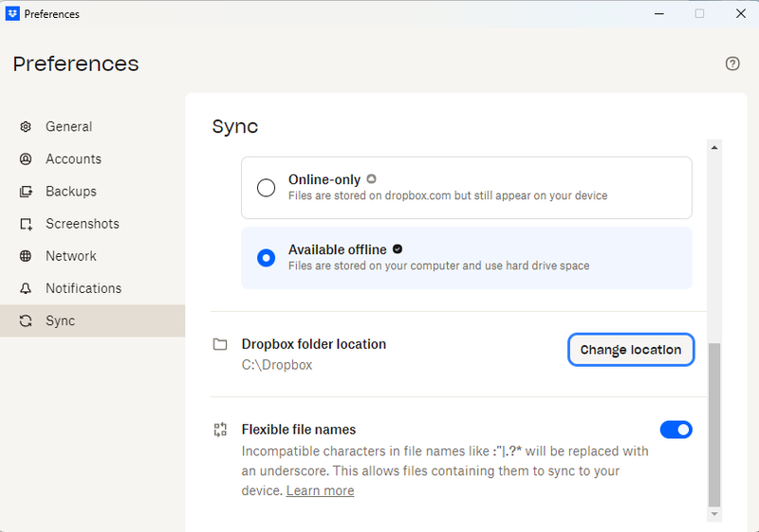Click the Notifications bell icon
This screenshot has height=532, width=759.
pos(26,288)
